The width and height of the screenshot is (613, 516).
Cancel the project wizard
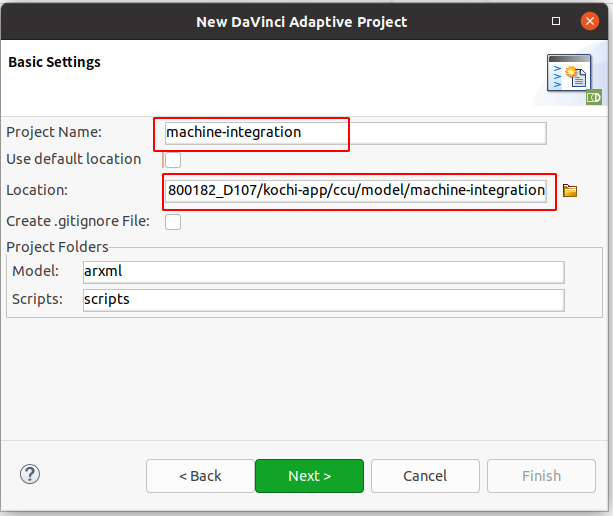coord(425,476)
